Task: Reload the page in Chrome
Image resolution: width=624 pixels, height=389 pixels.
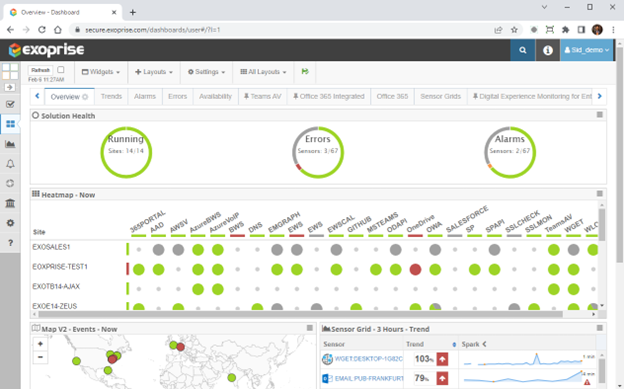Action: click(x=42, y=30)
